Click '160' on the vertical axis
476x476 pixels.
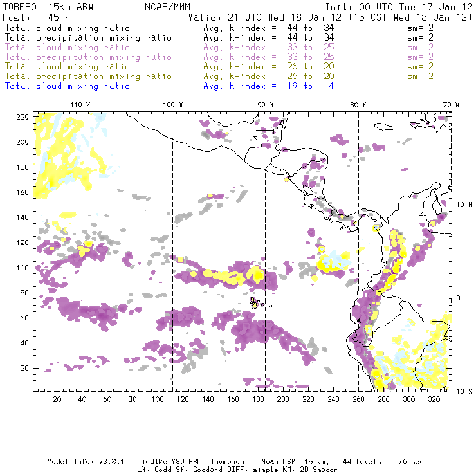click(23, 192)
